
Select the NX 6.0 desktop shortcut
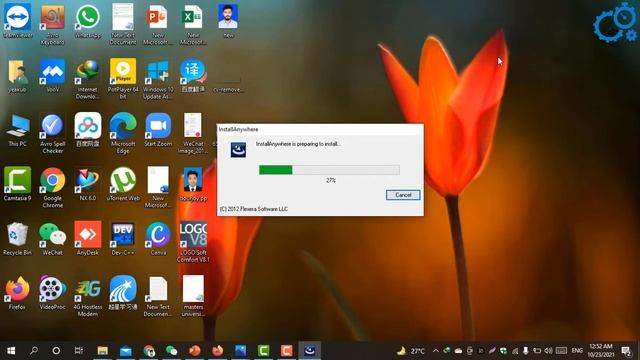88,184
